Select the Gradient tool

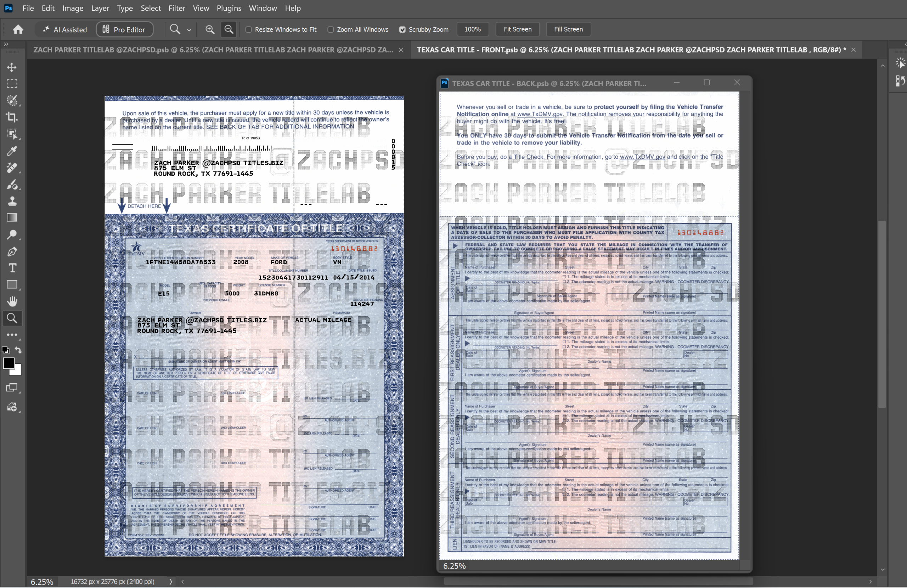(12, 217)
